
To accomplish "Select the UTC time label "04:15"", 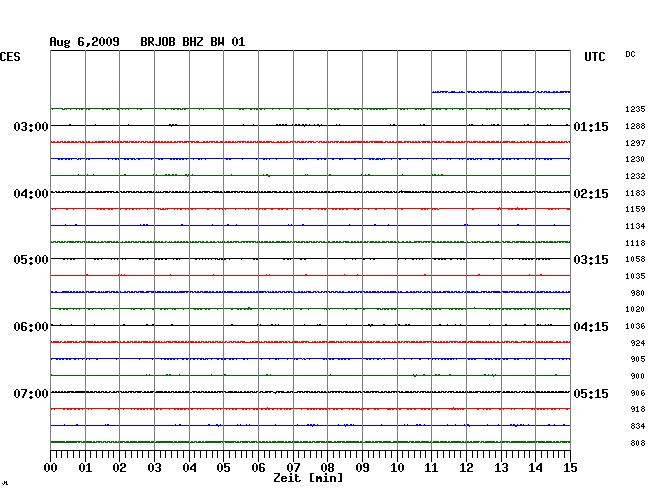I will 591,327.
